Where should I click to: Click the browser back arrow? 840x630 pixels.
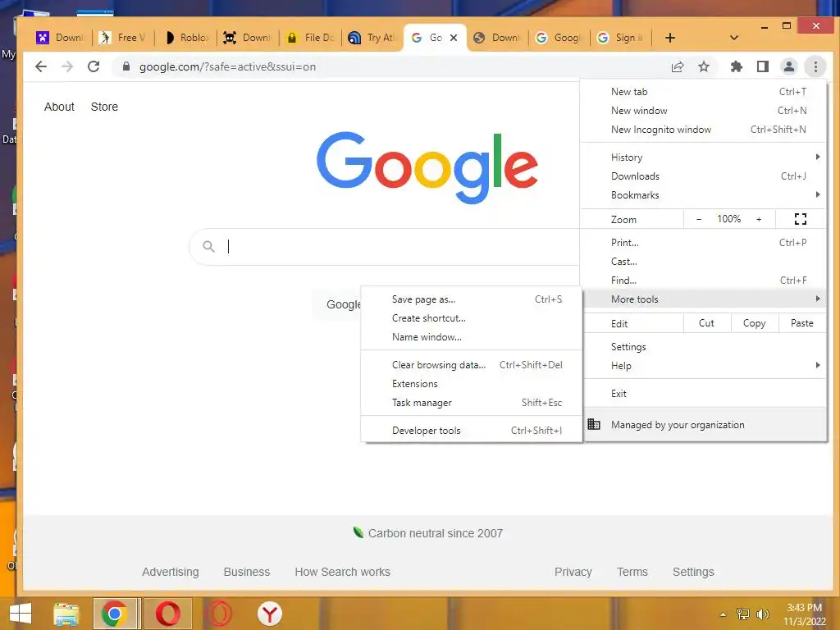tap(41, 66)
